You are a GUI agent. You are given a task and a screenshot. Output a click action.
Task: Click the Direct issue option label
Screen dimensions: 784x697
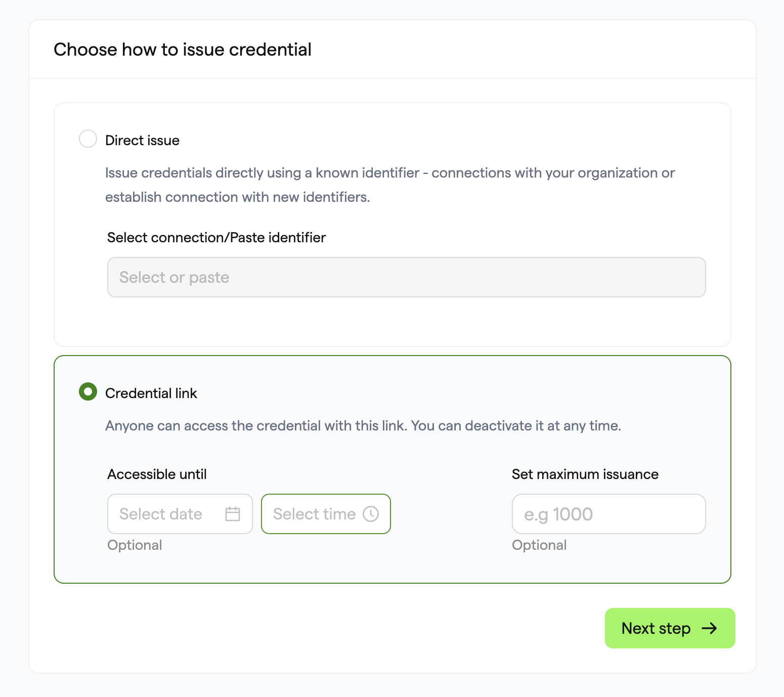pyautogui.click(x=142, y=140)
